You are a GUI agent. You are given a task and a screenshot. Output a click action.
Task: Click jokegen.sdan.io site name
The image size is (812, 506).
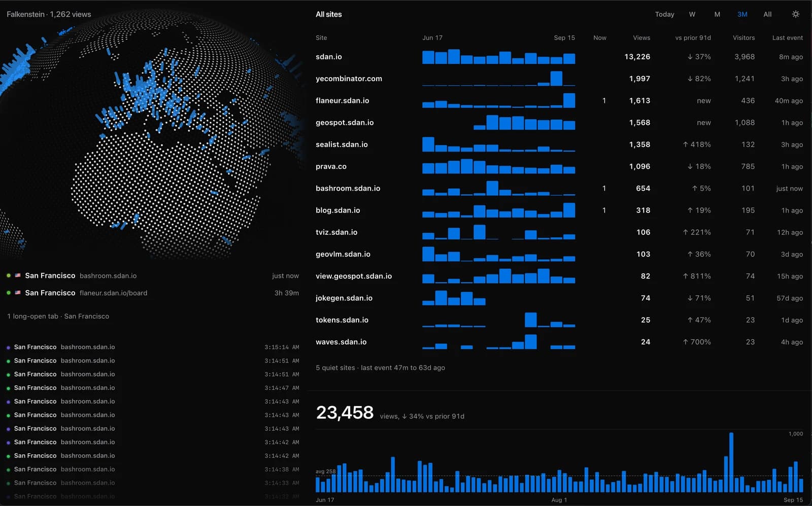[x=344, y=298]
